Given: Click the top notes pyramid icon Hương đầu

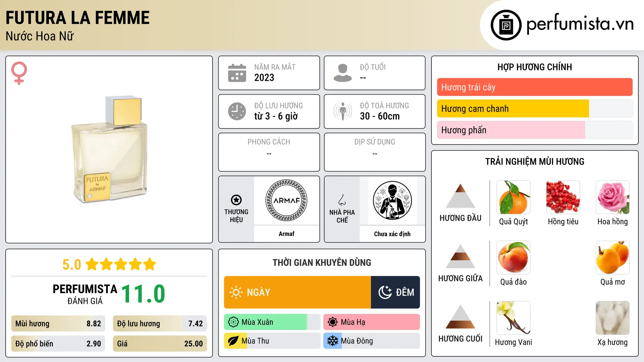Looking at the screenshot, I should click(460, 196).
